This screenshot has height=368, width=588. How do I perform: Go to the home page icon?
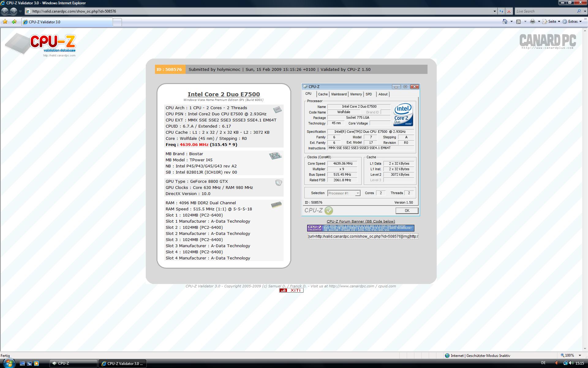coord(505,21)
